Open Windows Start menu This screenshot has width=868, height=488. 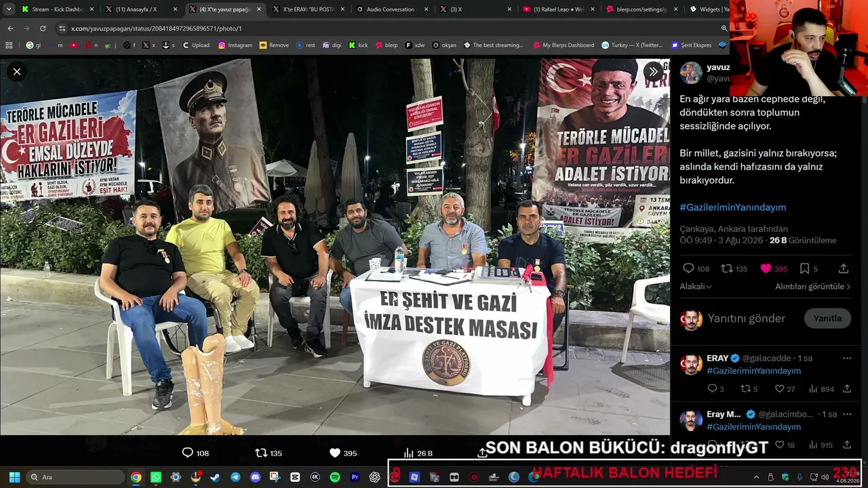(14, 477)
